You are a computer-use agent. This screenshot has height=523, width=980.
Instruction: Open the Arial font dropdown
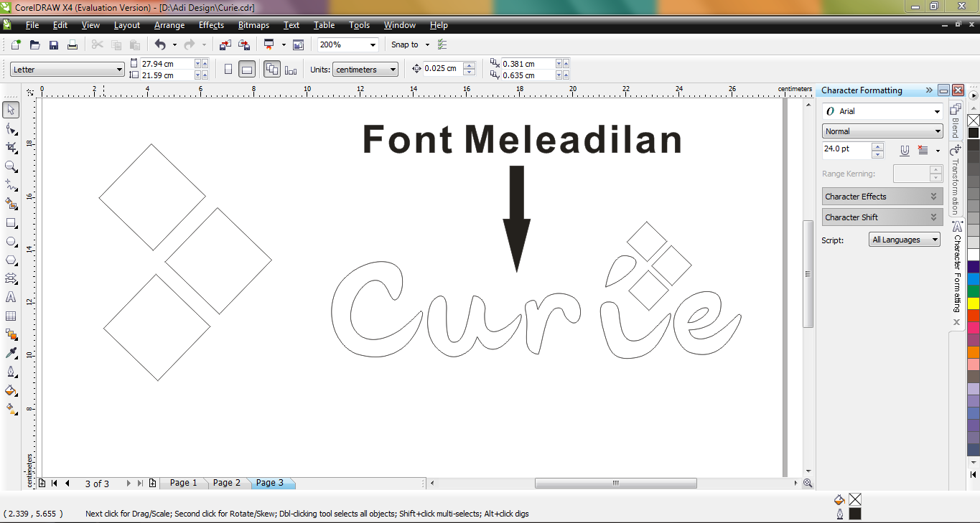(937, 111)
